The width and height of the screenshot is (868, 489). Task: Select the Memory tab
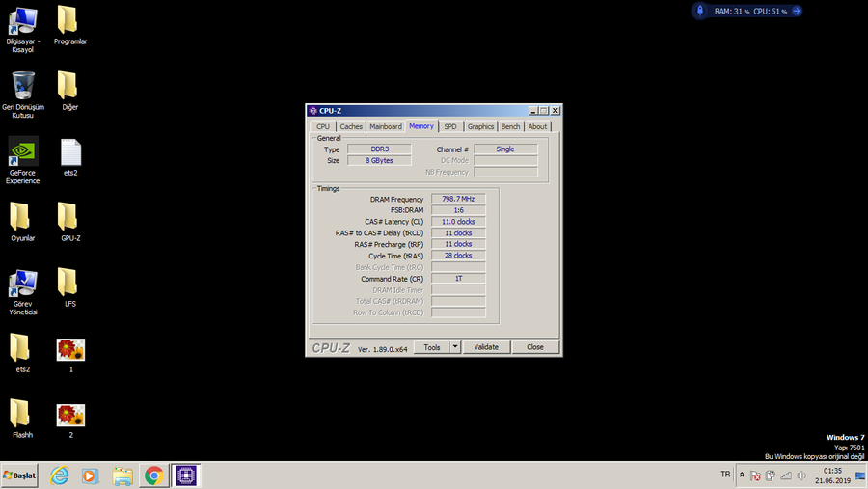click(x=421, y=126)
